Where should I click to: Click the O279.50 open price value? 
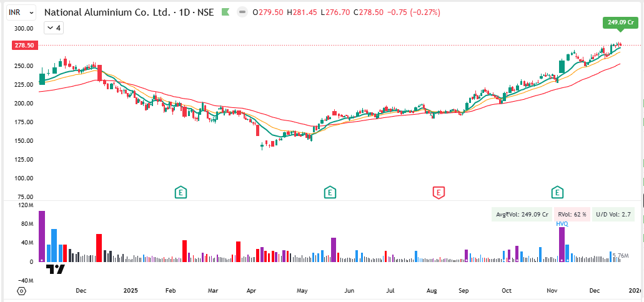tap(268, 12)
